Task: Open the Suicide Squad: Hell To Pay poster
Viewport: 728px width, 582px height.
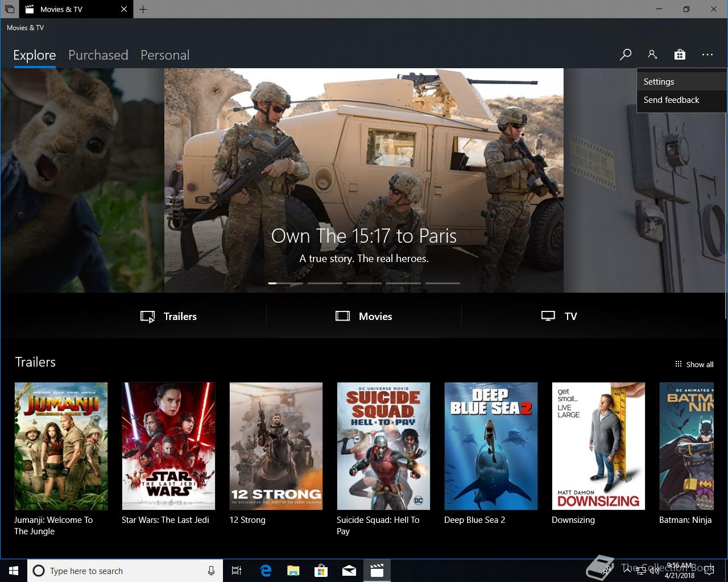Action: pos(383,446)
